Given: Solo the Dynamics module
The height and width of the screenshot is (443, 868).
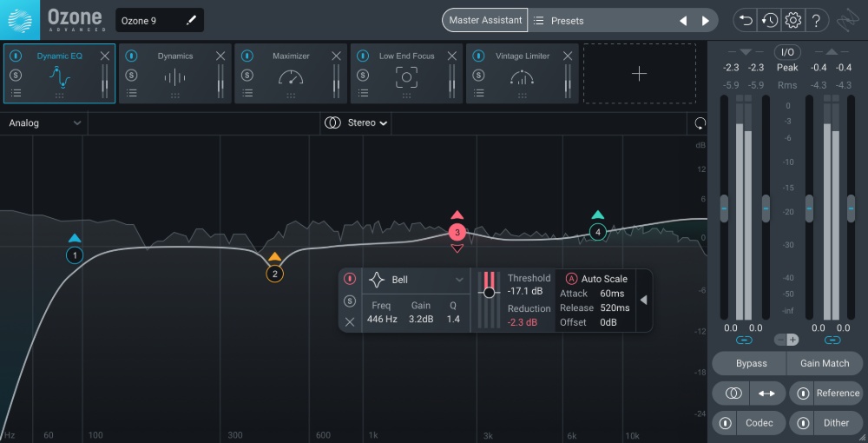Looking at the screenshot, I should (131, 75).
